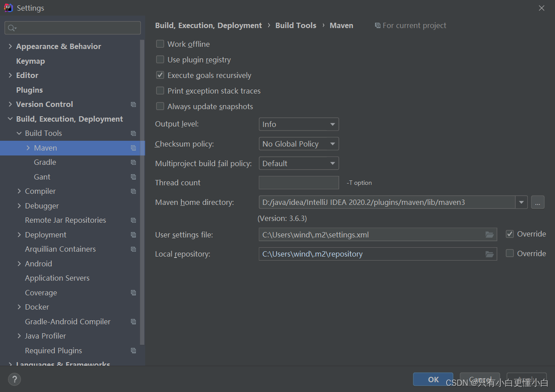Uncheck Override for User settings file
This screenshot has width=555, height=392.
510,234
